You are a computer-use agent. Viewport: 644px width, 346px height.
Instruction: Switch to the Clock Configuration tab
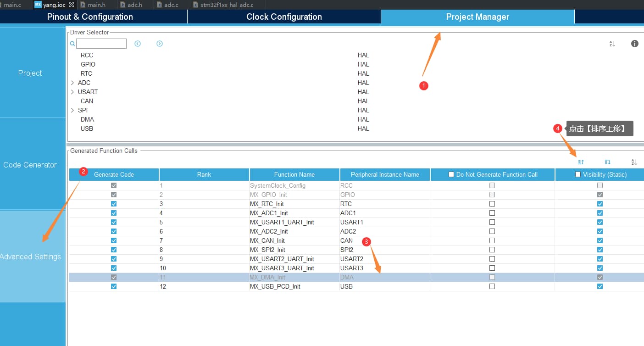[x=284, y=17]
